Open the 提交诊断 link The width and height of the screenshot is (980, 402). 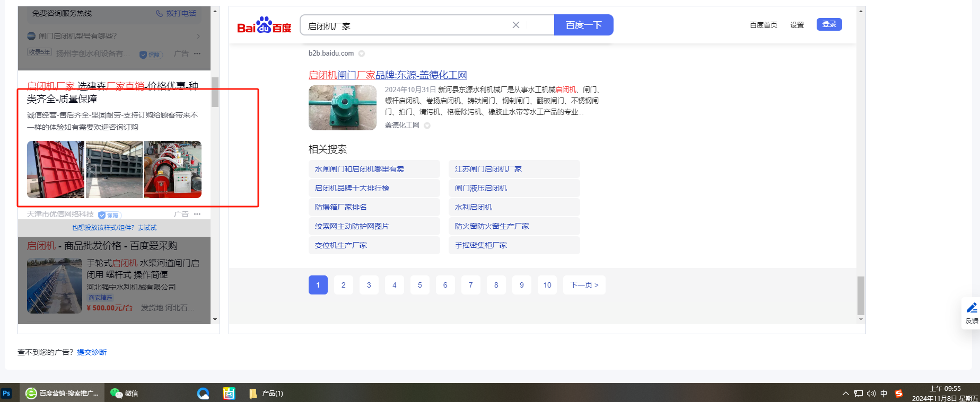tap(92, 352)
